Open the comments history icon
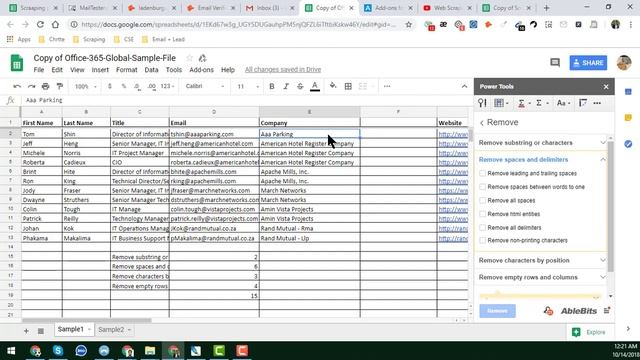This screenshot has height=360, width=640. tap(555, 63)
